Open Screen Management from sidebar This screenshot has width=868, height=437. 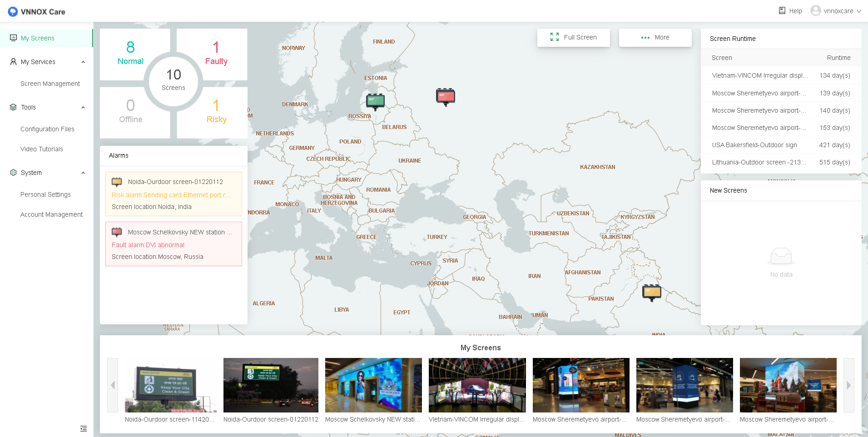(x=50, y=84)
